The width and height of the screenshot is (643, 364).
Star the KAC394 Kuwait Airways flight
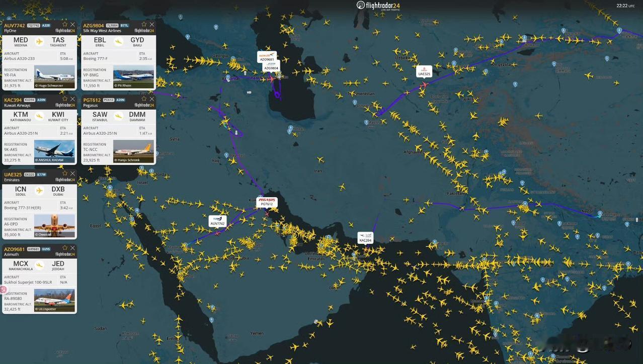pyautogui.click(x=64, y=99)
